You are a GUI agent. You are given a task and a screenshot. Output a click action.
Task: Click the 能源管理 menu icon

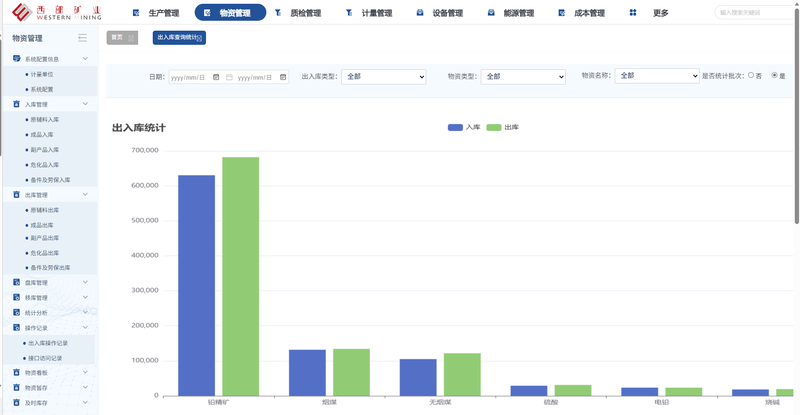pos(491,13)
